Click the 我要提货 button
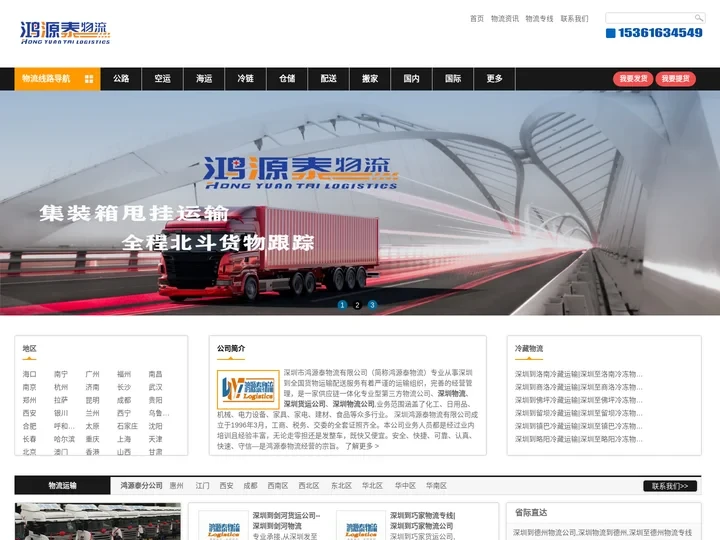The width and height of the screenshot is (720, 540). pyautogui.click(x=675, y=79)
